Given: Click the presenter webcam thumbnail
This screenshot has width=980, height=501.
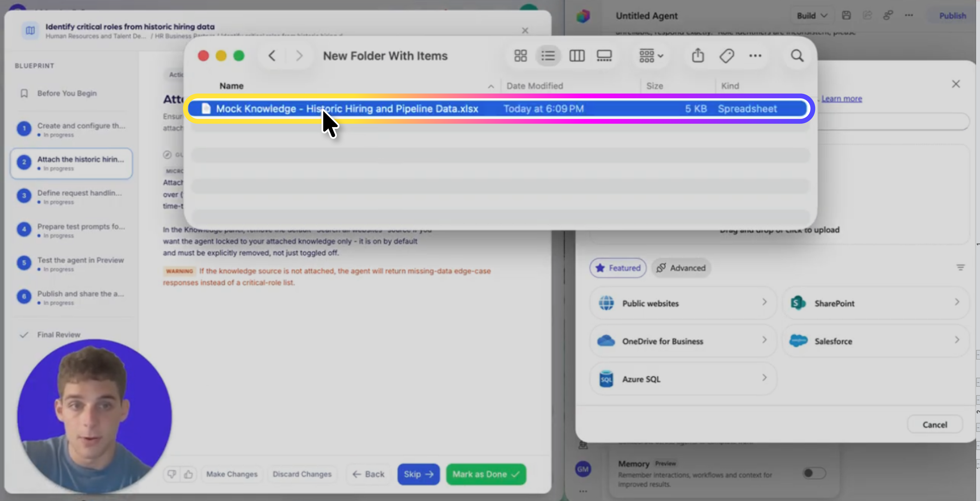Looking at the screenshot, I should point(94,416).
